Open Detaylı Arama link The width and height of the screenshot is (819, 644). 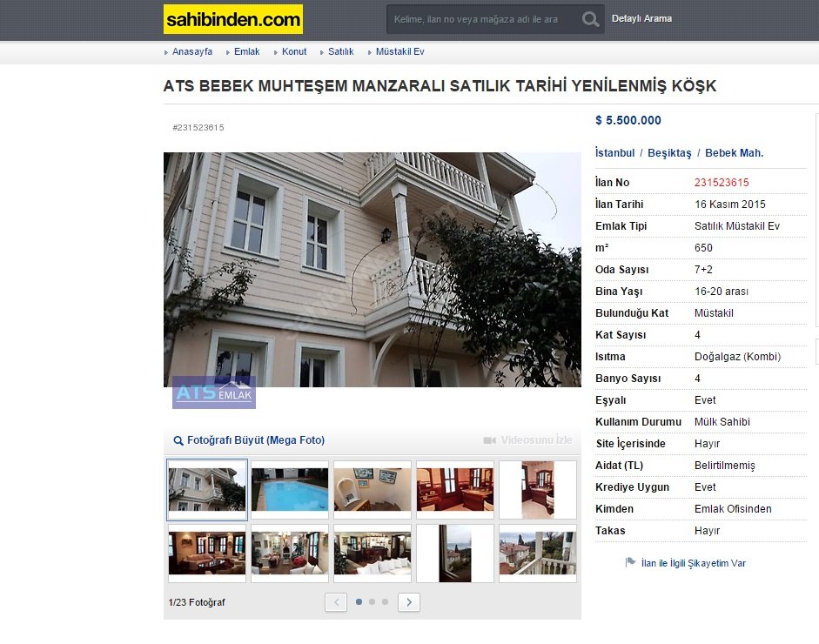(x=641, y=19)
